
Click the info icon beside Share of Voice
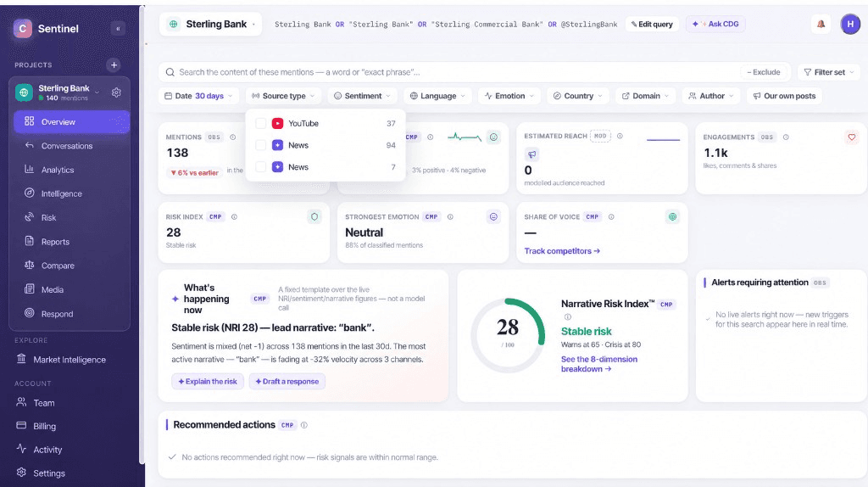point(611,216)
